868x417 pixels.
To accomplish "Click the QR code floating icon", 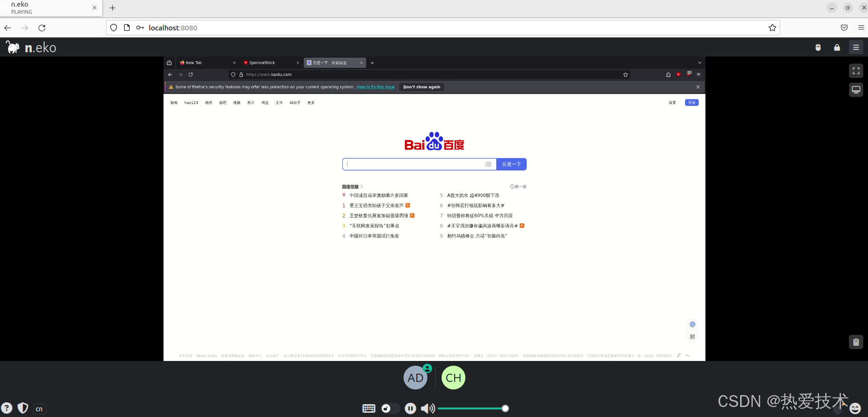I will [693, 337].
